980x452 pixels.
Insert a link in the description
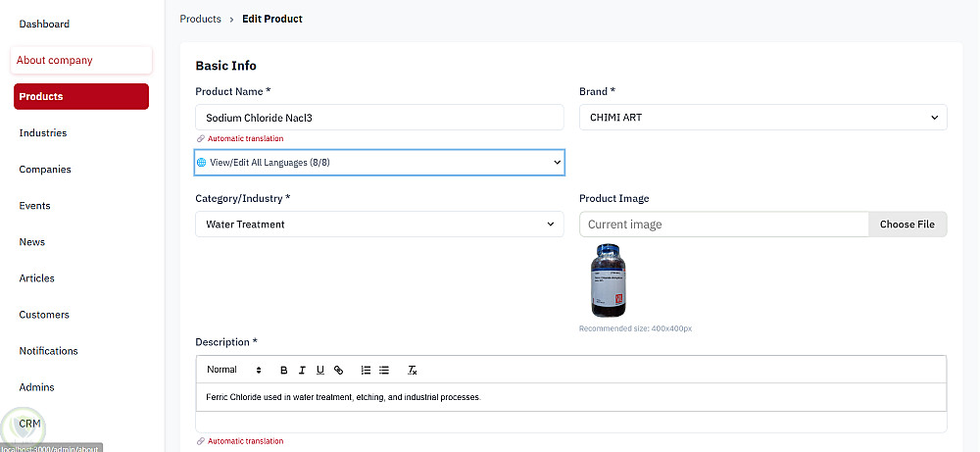[338, 370]
